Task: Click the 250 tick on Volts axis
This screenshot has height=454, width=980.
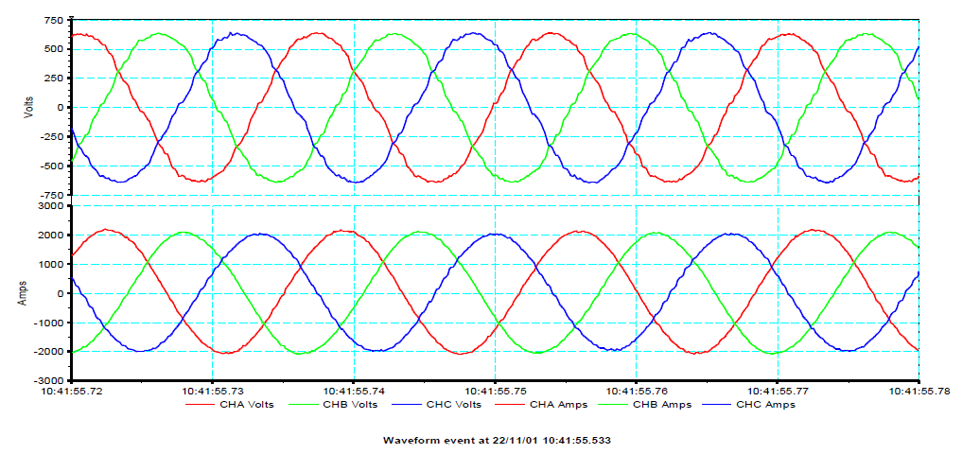Action: tap(55, 79)
